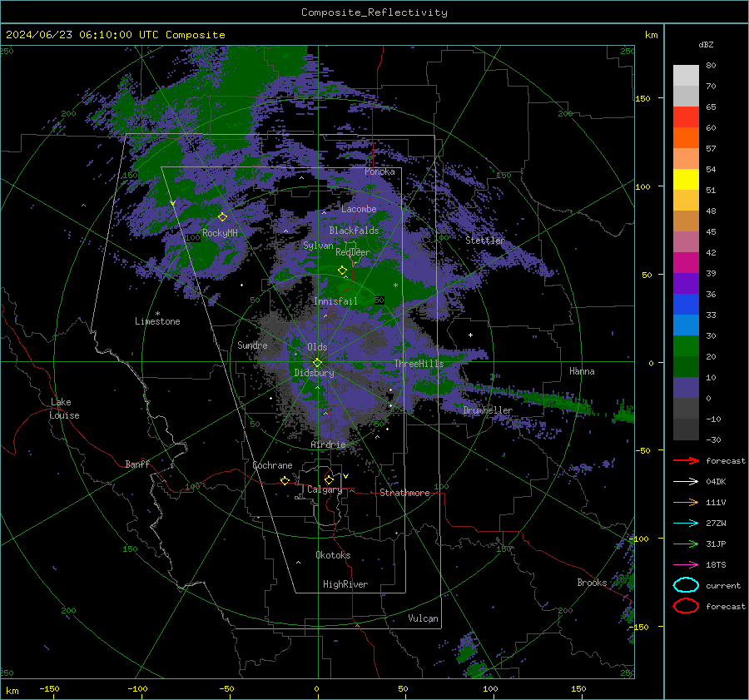Click the HighRiver label
The height and width of the screenshot is (700, 749).
click(x=345, y=584)
